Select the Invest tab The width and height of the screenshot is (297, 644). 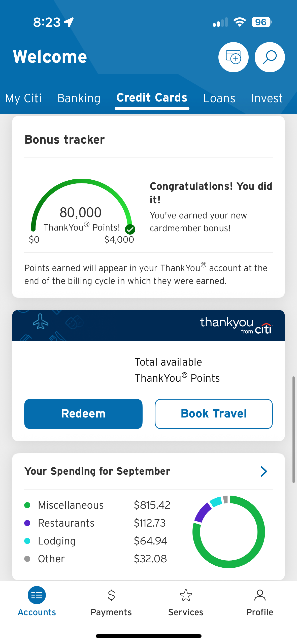[267, 98]
